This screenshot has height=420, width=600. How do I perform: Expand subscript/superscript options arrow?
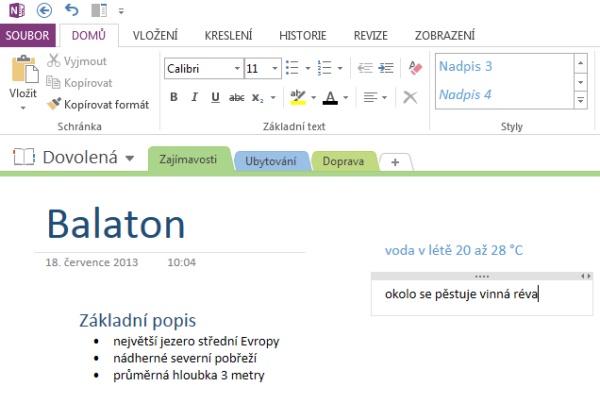273,98
